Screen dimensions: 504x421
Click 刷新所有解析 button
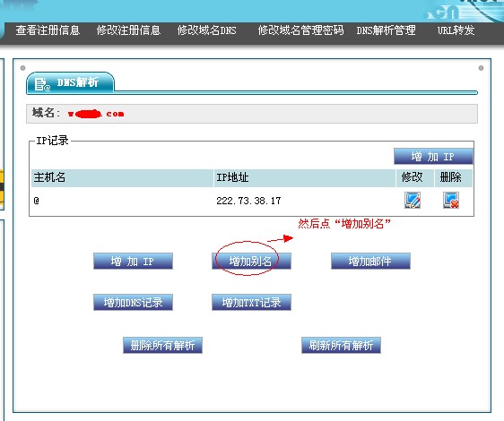tap(341, 345)
